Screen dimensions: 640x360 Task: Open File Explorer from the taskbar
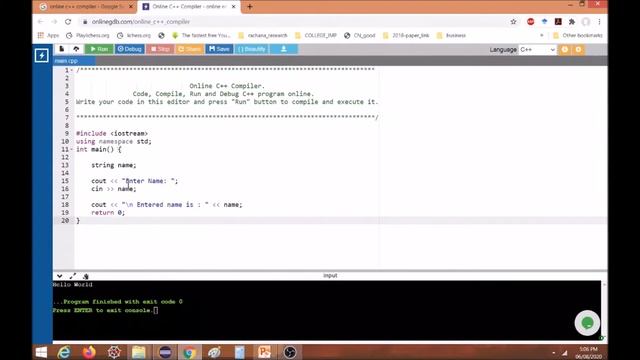pyautogui.click(x=139, y=352)
